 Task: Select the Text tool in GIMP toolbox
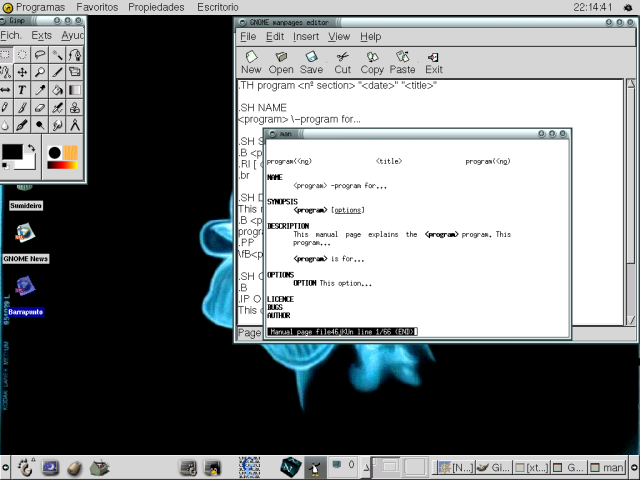tap(23, 90)
